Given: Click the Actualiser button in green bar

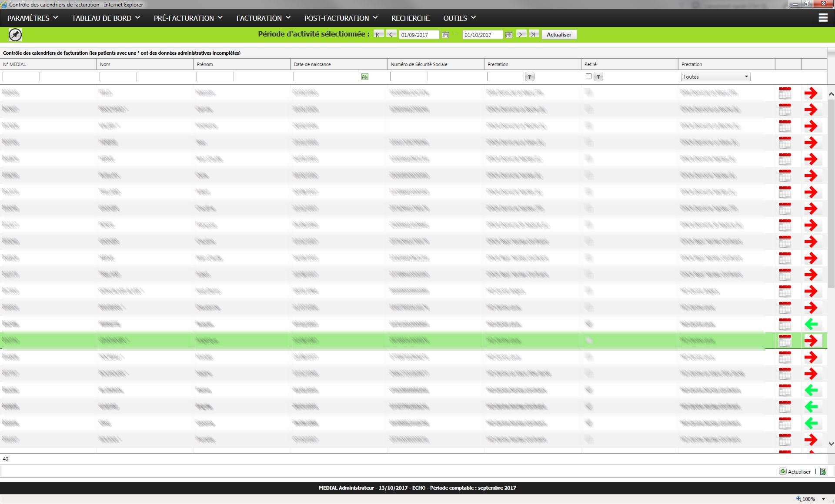Looking at the screenshot, I should [x=559, y=35].
